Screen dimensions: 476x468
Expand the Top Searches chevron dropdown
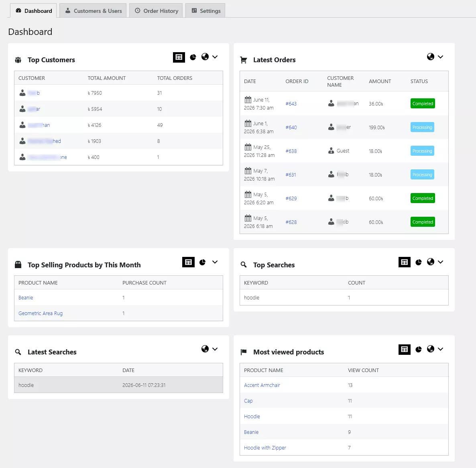(x=441, y=262)
